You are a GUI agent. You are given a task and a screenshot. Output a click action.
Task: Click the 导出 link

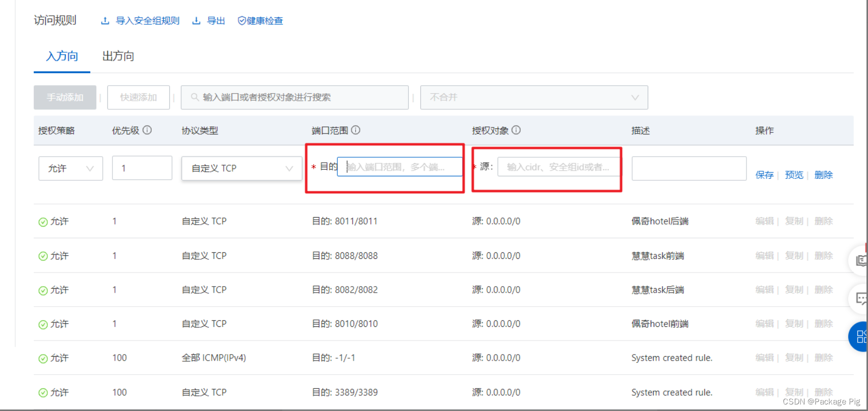[x=216, y=21]
